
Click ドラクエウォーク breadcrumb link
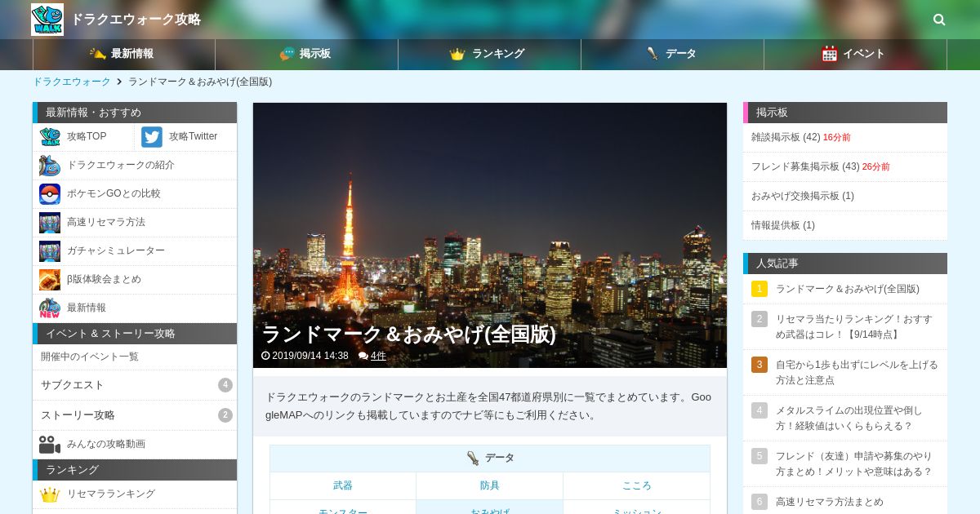[x=72, y=82]
